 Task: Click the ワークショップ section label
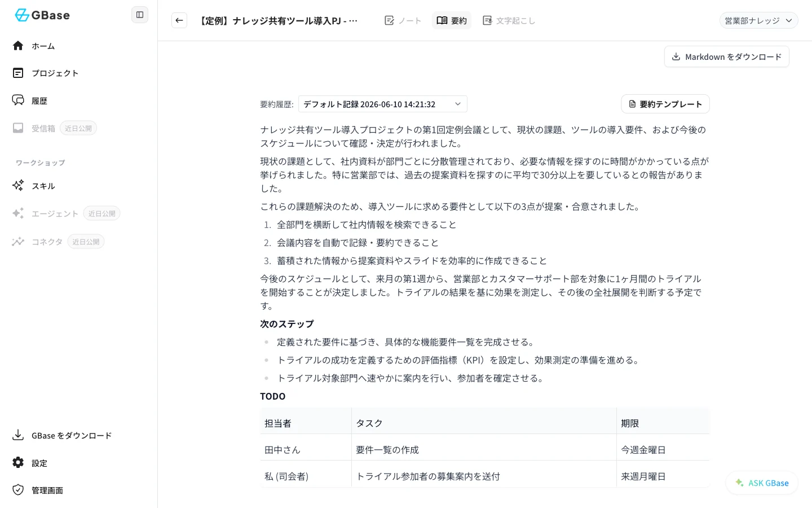tap(41, 163)
